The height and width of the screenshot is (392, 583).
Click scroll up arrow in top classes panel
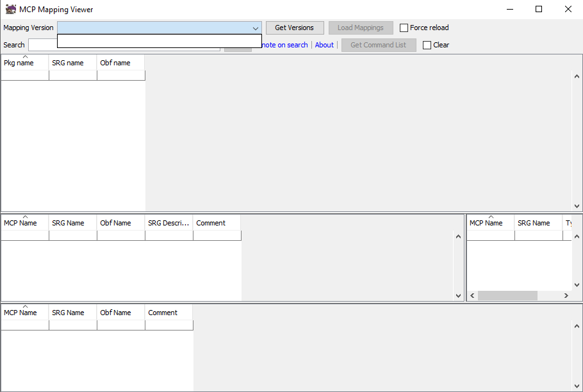[x=577, y=76]
